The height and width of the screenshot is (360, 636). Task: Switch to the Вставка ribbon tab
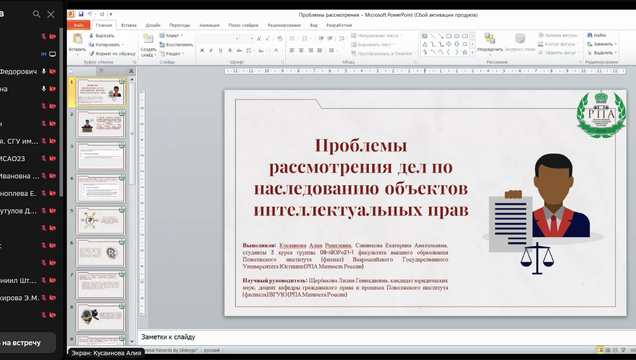[129, 25]
